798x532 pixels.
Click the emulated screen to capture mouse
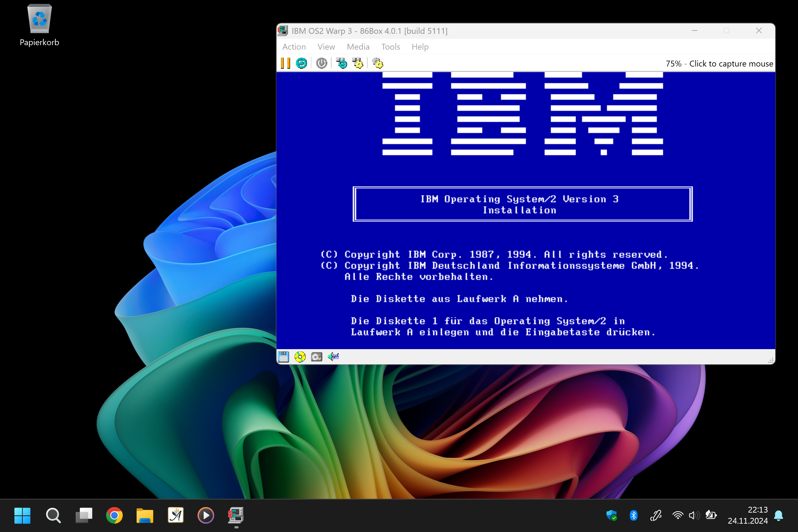tap(526, 210)
